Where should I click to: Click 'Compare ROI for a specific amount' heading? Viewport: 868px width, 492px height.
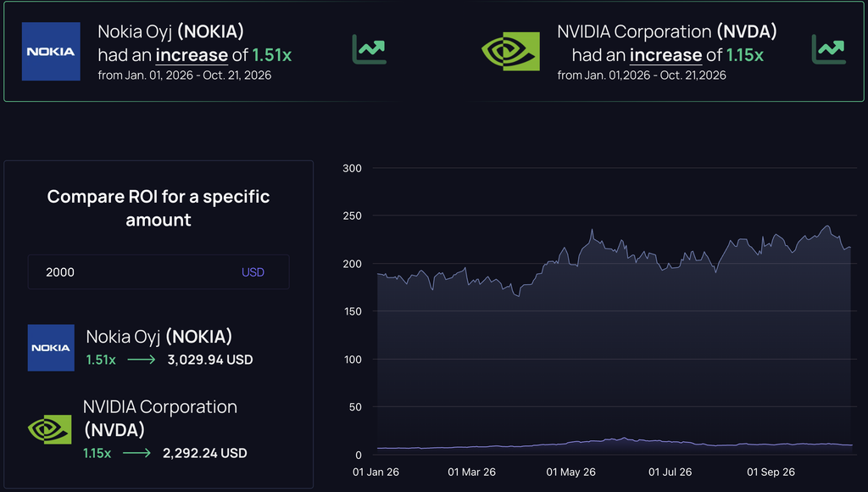coord(159,209)
